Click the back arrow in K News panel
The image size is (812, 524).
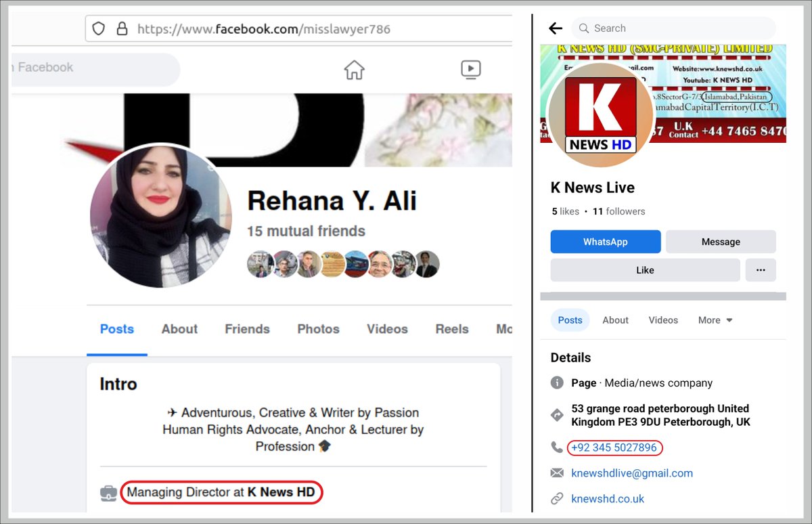click(556, 28)
